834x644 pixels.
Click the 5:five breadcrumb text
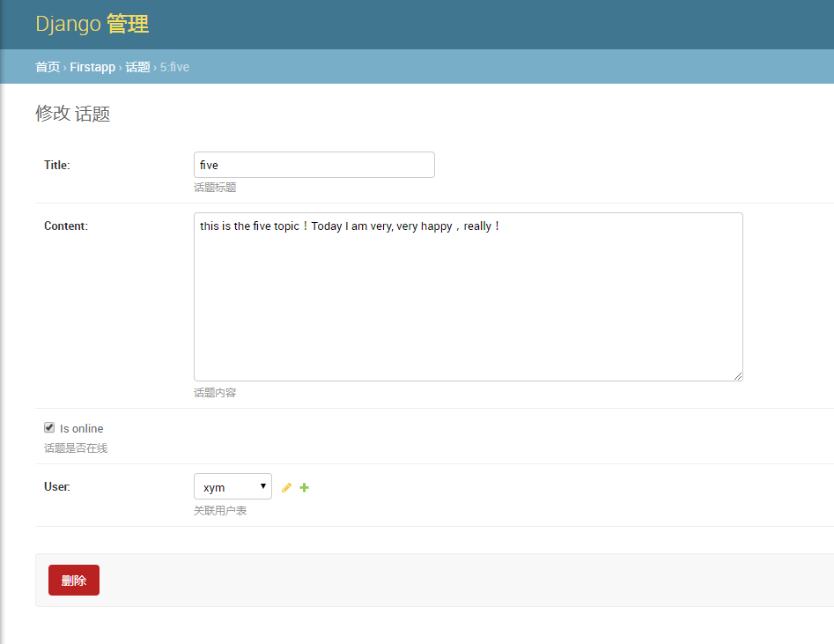pyautogui.click(x=174, y=67)
